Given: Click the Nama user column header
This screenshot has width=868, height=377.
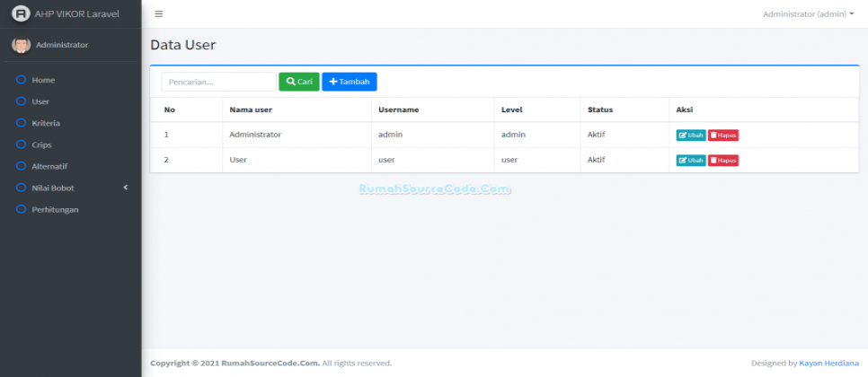Looking at the screenshot, I should (x=251, y=110).
